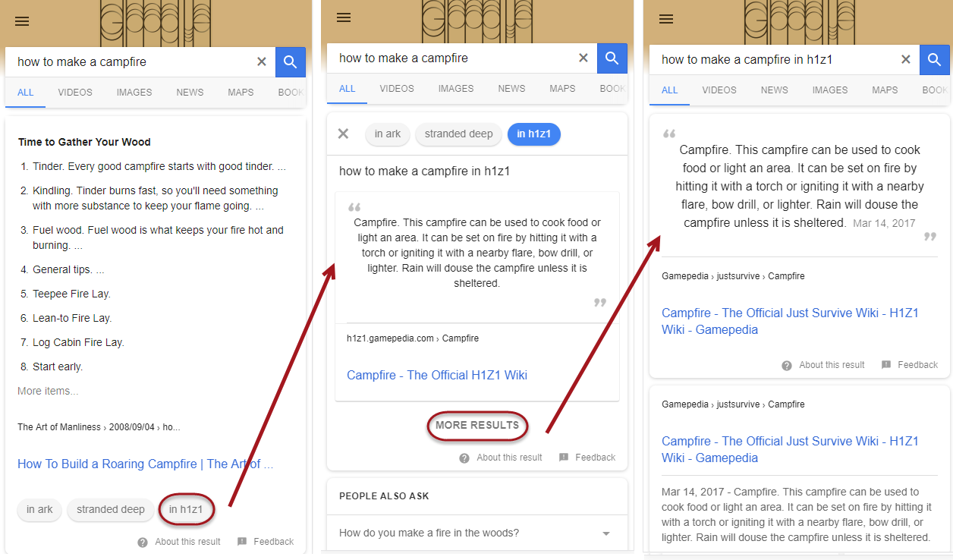953x560 pixels.
Task: Clear search text in left panel
Action: [x=262, y=61]
